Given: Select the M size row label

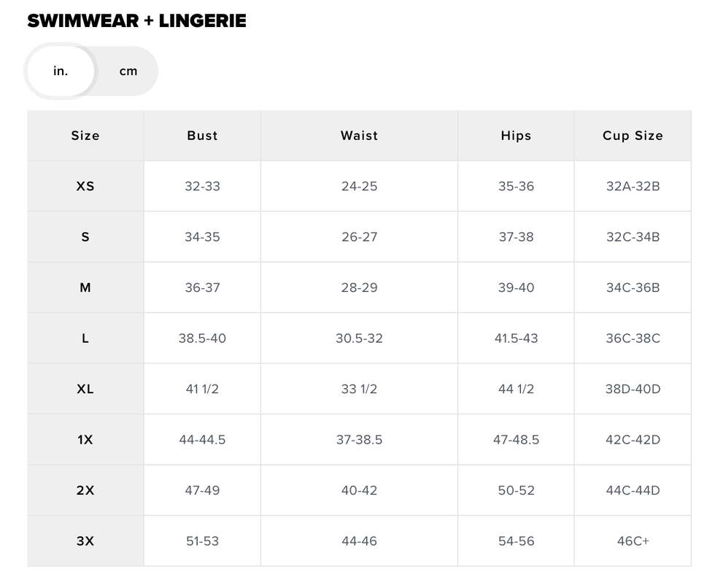Looking at the screenshot, I should (x=85, y=287).
